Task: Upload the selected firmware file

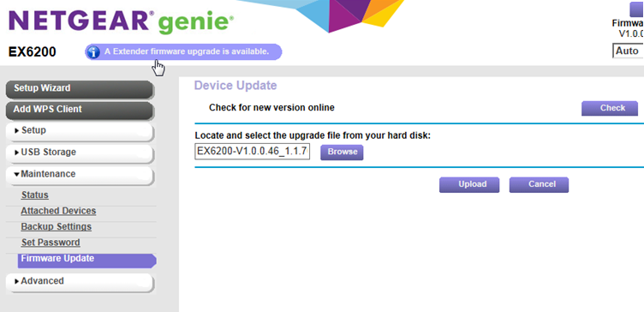Action: click(469, 184)
